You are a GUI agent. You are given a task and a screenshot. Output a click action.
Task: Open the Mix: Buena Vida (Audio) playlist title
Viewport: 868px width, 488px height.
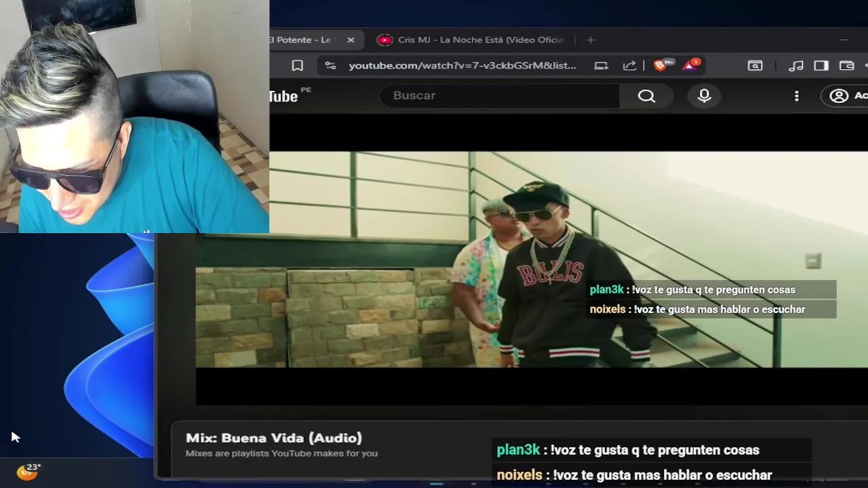tap(274, 438)
